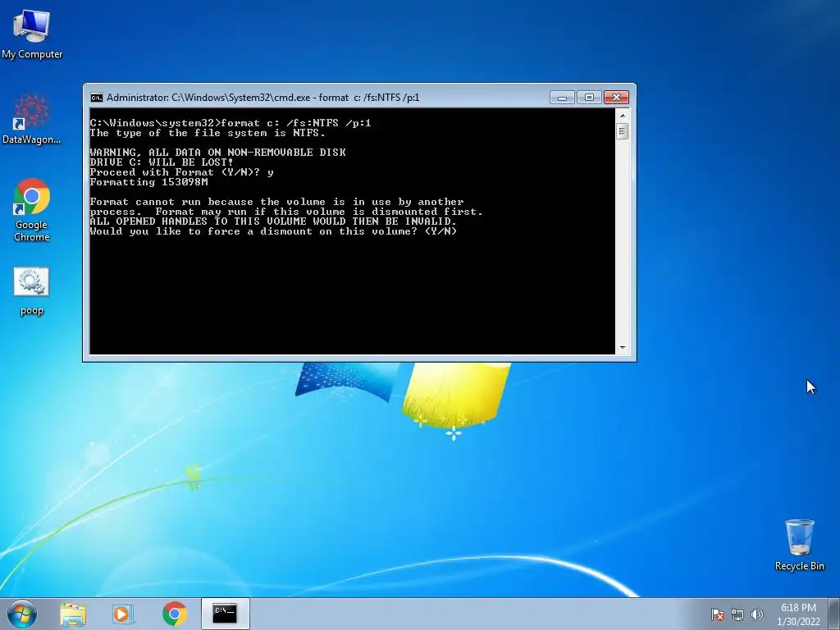
Task: Click the console scrollbar down arrow
Action: point(622,348)
